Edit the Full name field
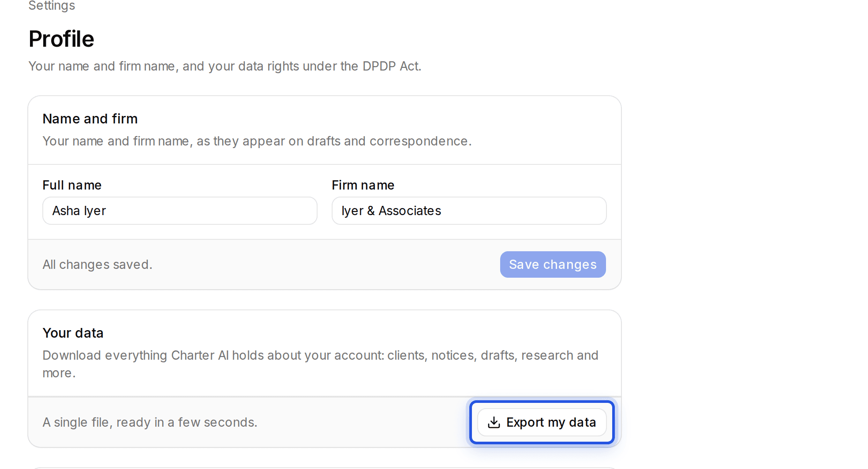This screenshot has width=868, height=469. coord(180,211)
